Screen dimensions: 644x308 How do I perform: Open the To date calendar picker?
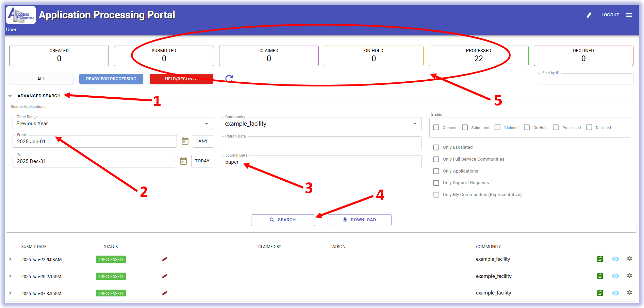pyautogui.click(x=183, y=161)
